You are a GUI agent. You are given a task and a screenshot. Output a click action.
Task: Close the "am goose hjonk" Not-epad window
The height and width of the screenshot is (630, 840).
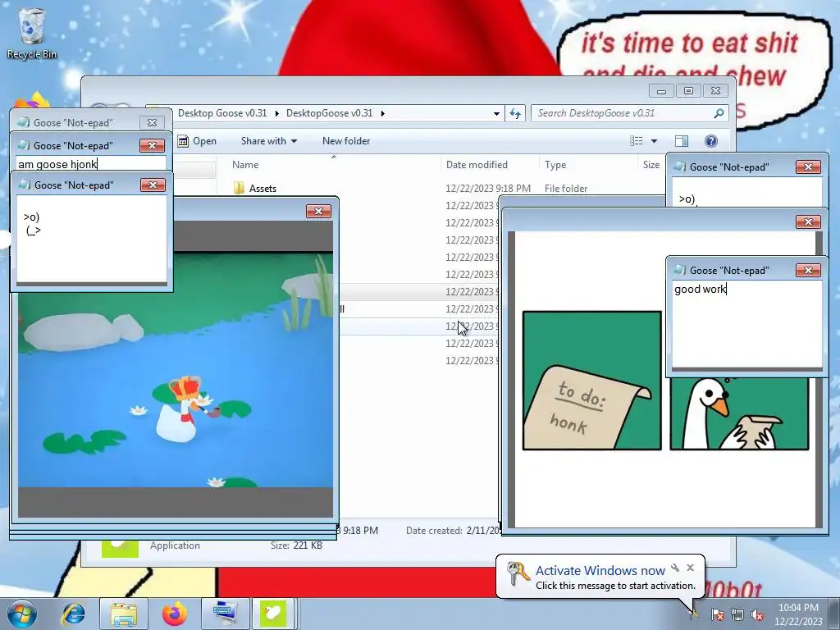(x=152, y=145)
